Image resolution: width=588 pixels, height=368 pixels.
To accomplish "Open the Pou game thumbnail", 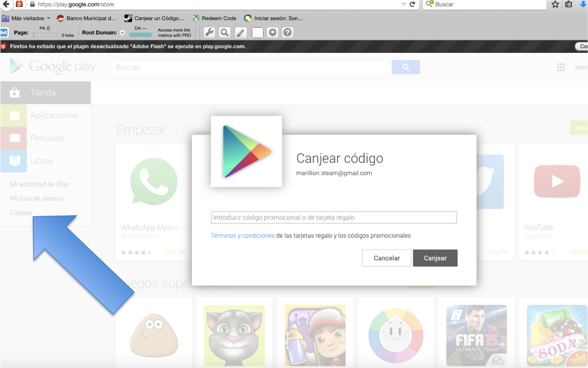I will point(154,336).
